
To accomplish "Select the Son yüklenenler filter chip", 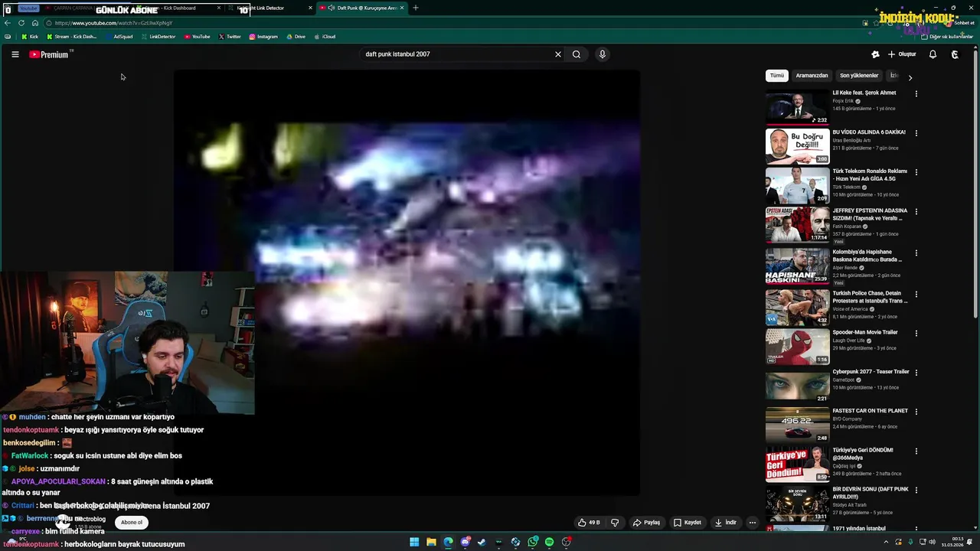I will coord(859,76).
